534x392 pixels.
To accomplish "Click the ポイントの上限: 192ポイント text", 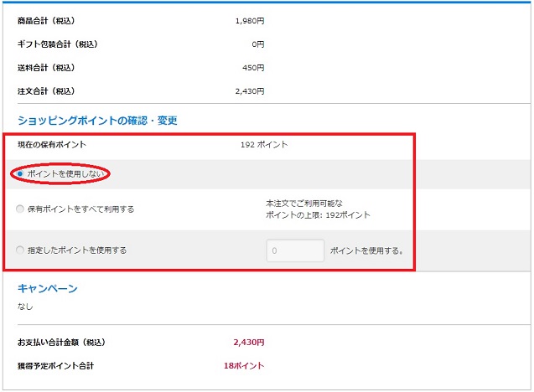I will tap(318, 215).
